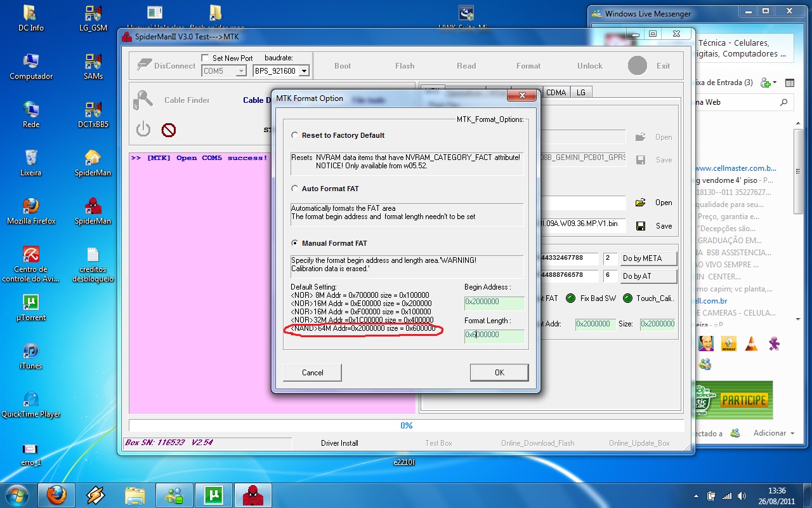Open the Lixeira recycle bin icon

tap(31, 164)
